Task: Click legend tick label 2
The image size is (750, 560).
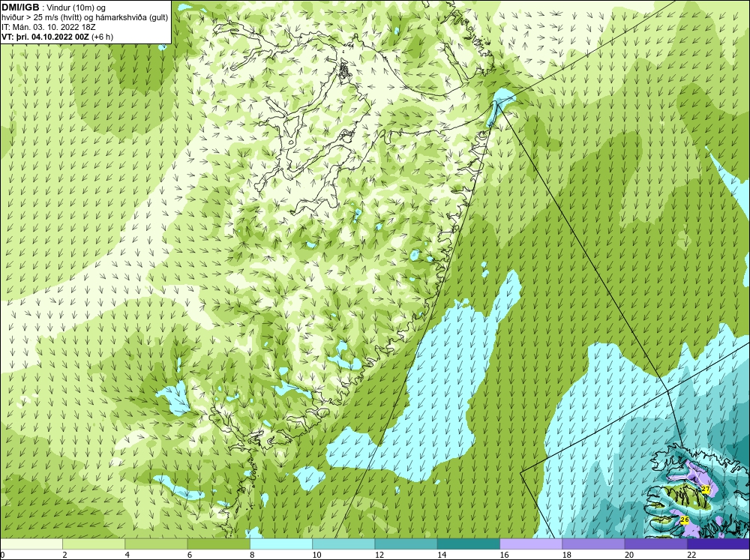Action: [x=64, y=555]
